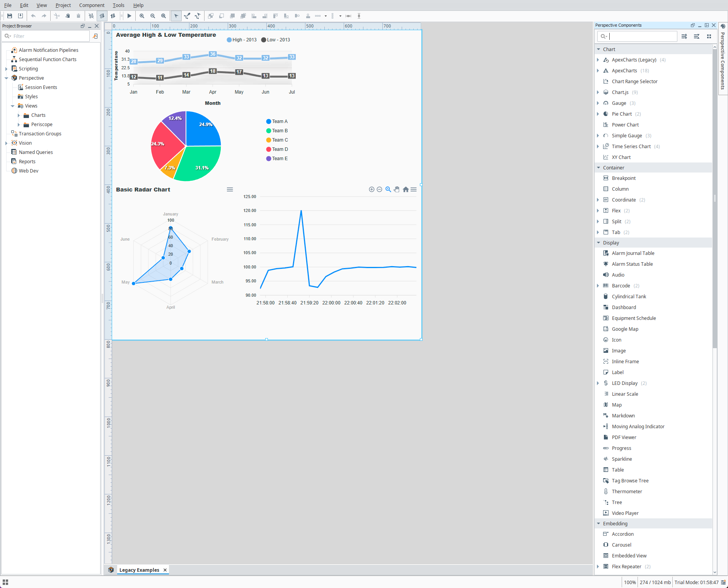
Task: Enable panning on the XY chart
Action: click(397, 189)
